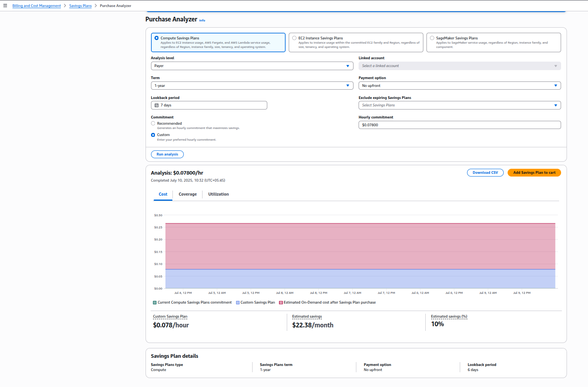This screenshot has height=387, width=588.
Task: Switch to the Utilization tab
Action: point(218,194)
